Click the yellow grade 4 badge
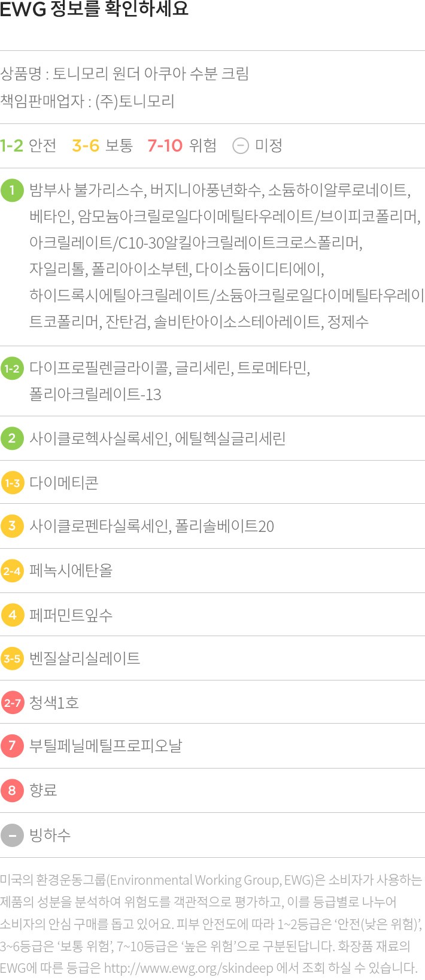Image resolution: width=425 pixels, height=980 pixels. [x=12, y=615]
